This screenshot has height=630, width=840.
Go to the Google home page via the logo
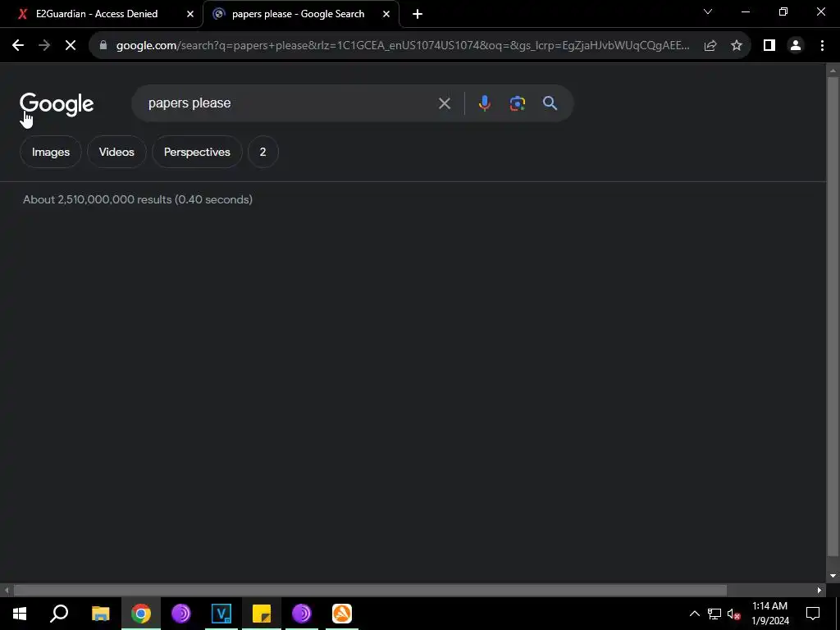click(x=57, y=104)
